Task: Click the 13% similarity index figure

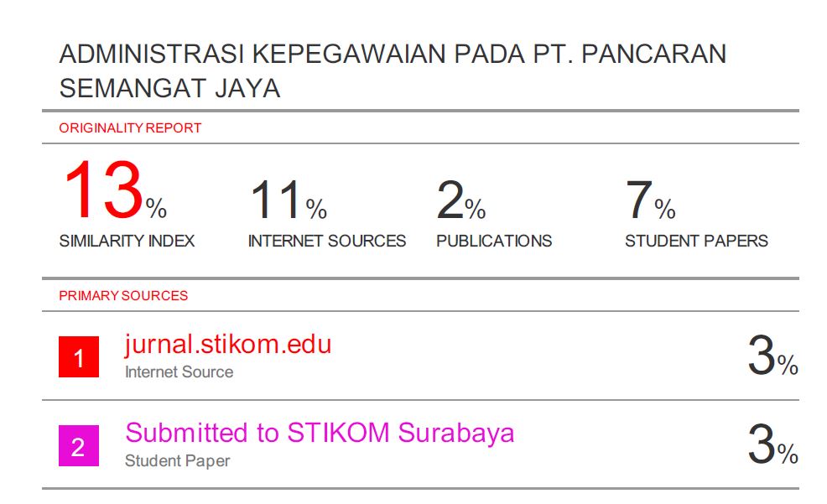Action: click(x=114, y=191)
